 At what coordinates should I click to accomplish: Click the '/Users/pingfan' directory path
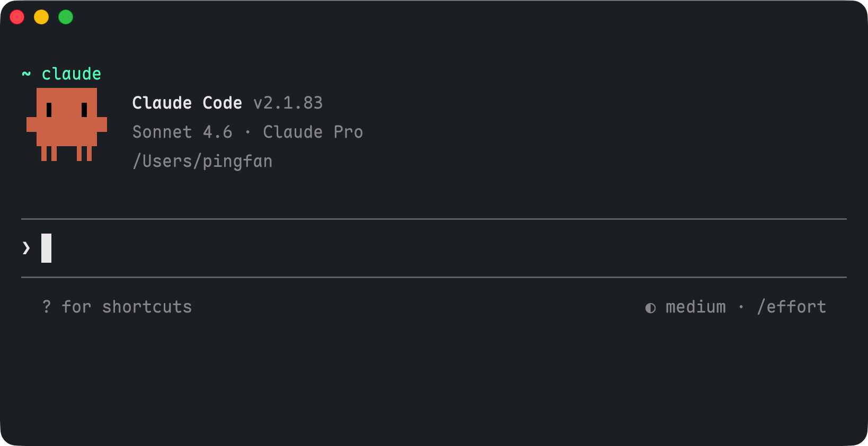tap(202, 161)
